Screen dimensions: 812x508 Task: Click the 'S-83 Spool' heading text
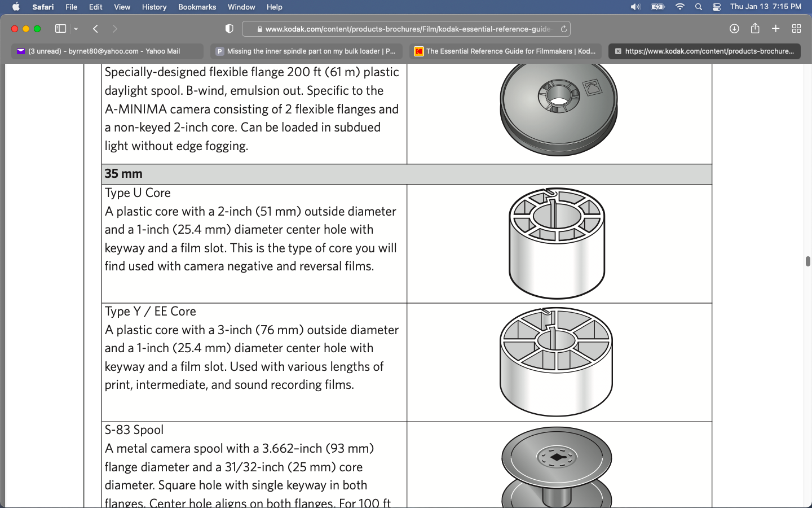(x=134, y=430)
